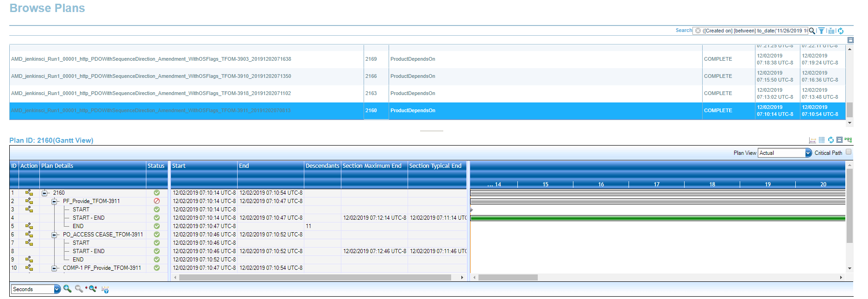Click the gray 2160 bar in Gantt timeline
Screen dimensions: 868x299
click(658, 193)
